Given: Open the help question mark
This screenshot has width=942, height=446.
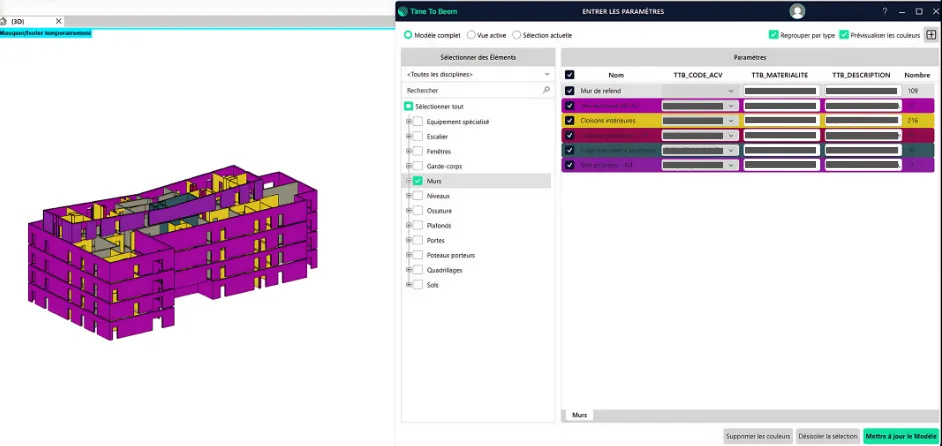Looking at the screenshot, I should [x=884, y=11].
